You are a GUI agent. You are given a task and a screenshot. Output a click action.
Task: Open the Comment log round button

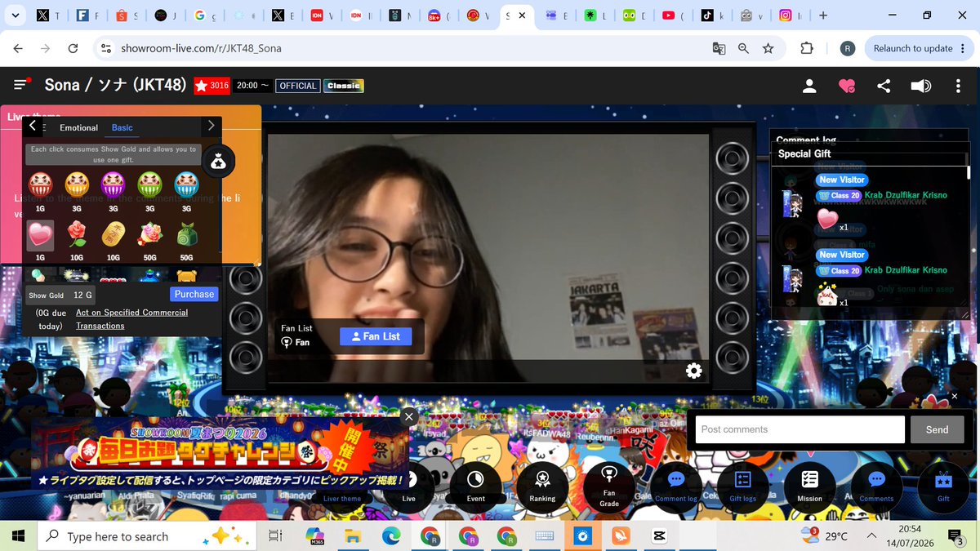point(676,487)
